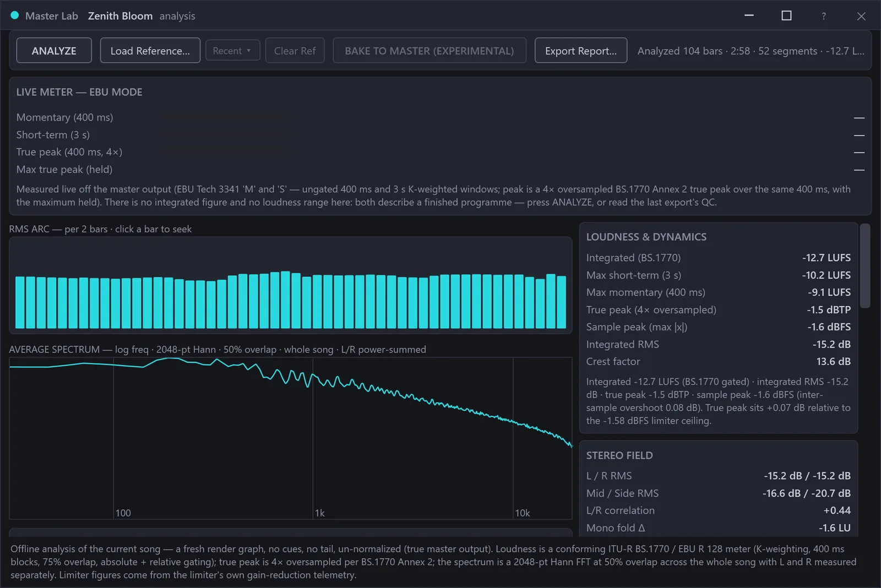Select True peak -1.5 dBTP value
Image resolution: width=881 pixels, height=588 pixels.
tap(829, 309)
